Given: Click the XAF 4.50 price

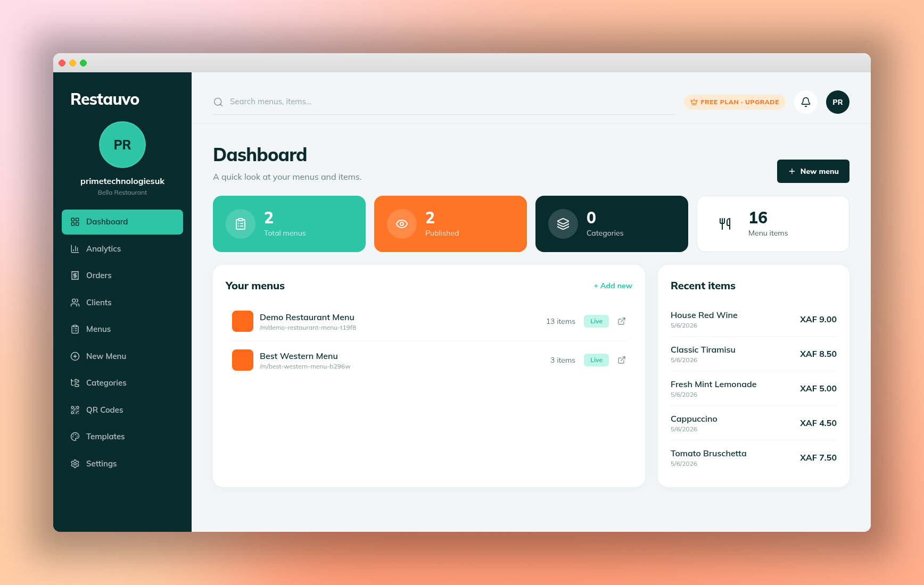Looking at the screenshot, I should [x=818, y=423].
